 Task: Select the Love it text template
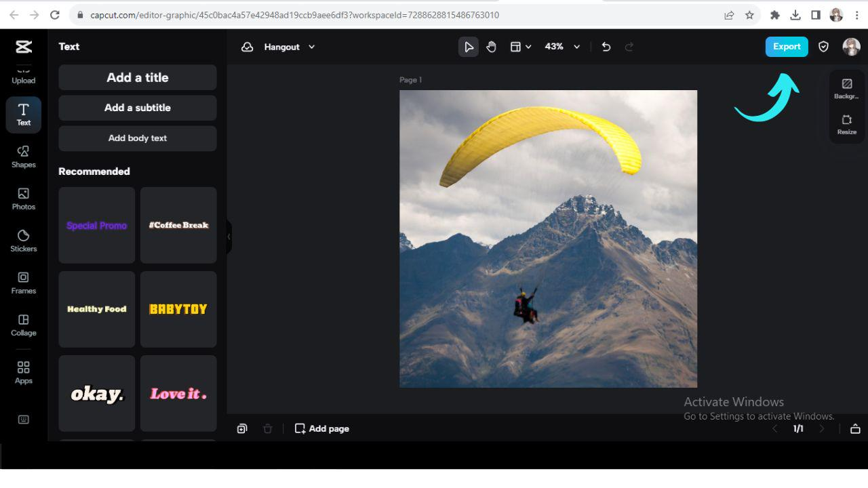click(x=178, y=394)
